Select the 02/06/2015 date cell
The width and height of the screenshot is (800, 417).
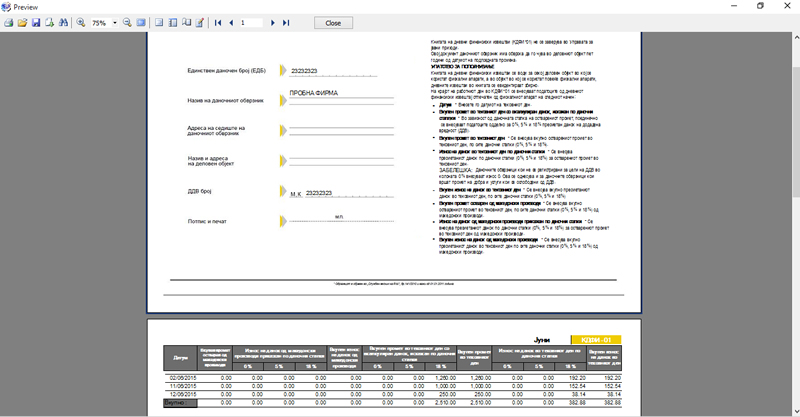coord(183,378)
